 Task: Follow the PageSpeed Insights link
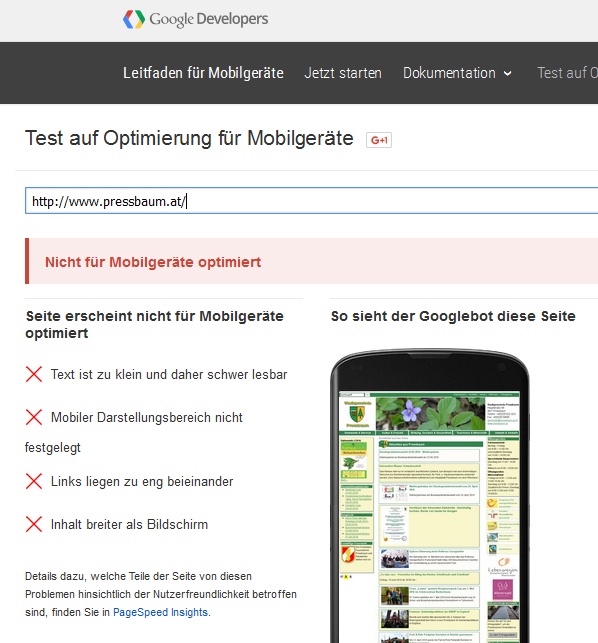tap(160, 612)
